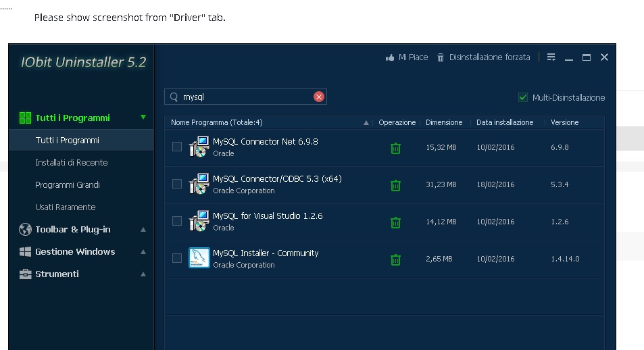Screen dimensions: 644x350
Task: Check the box for MySQL Installer - Community
Action: 177,258
